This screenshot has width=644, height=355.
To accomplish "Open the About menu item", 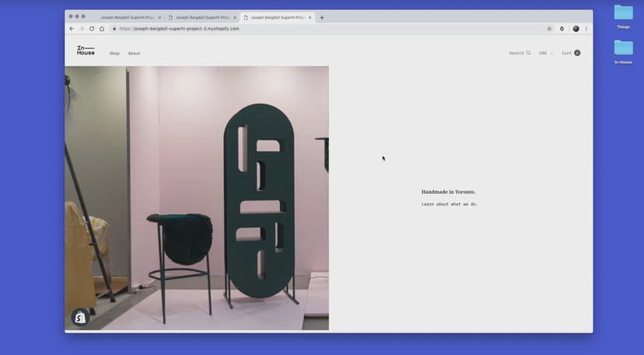I will (x=134, y=54).
